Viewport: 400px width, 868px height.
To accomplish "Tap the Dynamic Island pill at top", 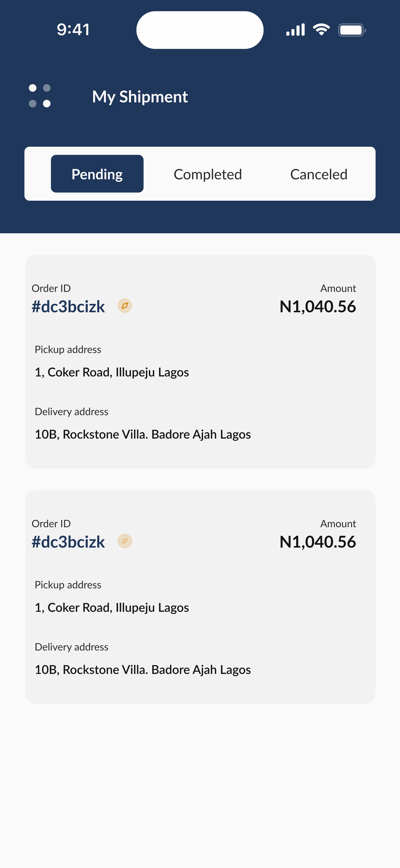I will click(x=200, y=30).
